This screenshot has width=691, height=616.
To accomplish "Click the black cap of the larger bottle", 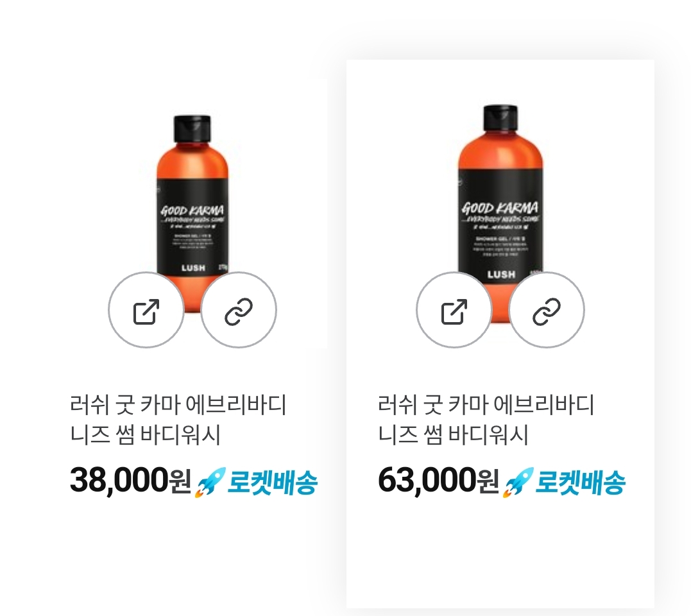I will (x=500, y=118).
